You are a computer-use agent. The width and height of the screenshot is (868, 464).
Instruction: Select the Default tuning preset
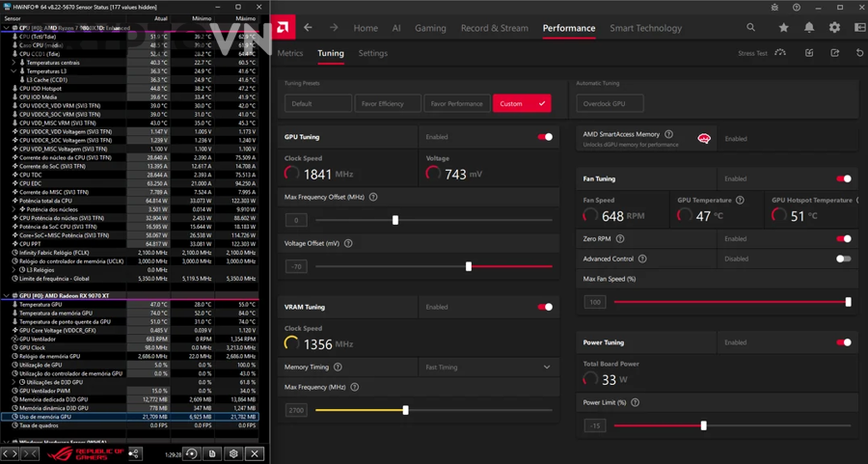pos(317,103)
